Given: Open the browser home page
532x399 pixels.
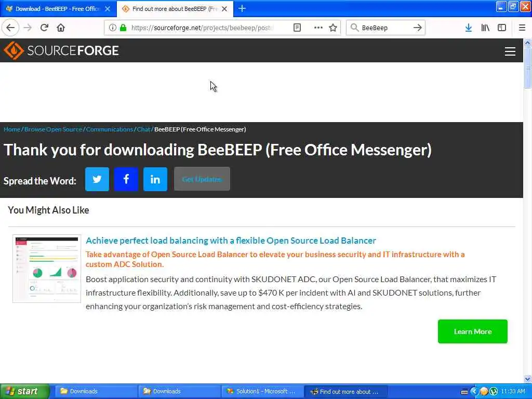Looking at the screenshot, I should coord(61,28).
